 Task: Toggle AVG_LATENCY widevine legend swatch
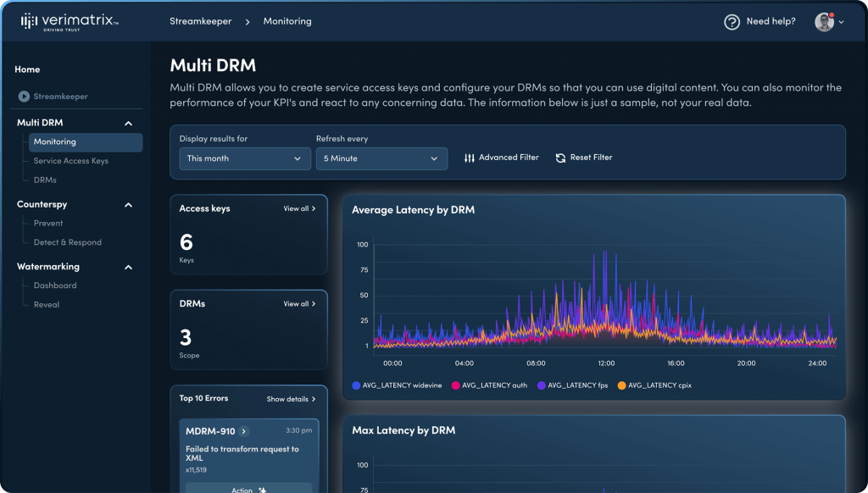coord(356,385)
